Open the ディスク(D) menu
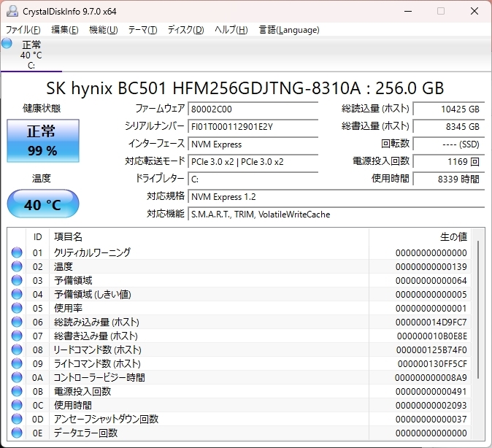Viewport: 492px width, 448px height. pos(185,30)
